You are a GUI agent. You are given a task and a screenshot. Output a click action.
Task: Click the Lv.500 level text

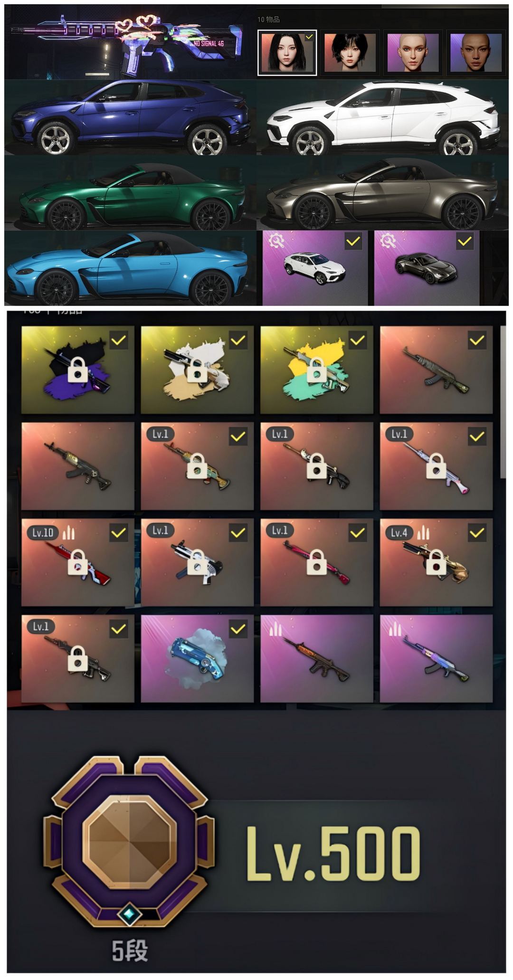pos(333,853)
